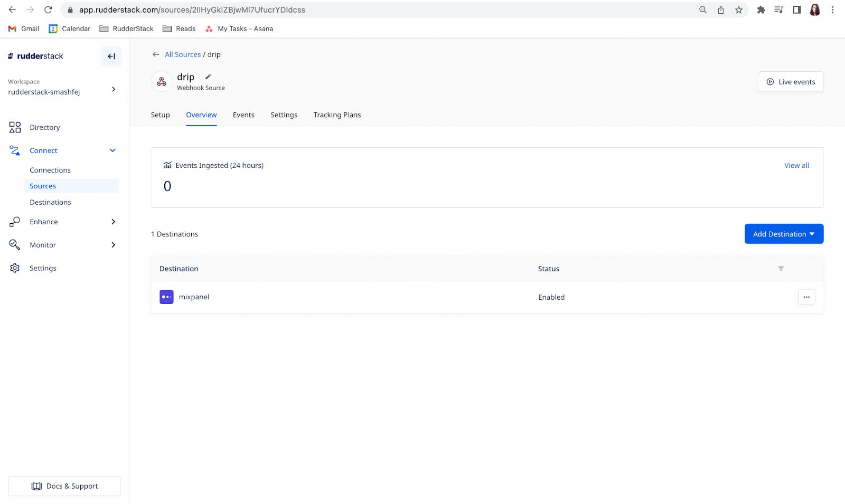Click the browser zoom magnifier icon
Screen dimensions: 845x504
(x=703, y=9)
